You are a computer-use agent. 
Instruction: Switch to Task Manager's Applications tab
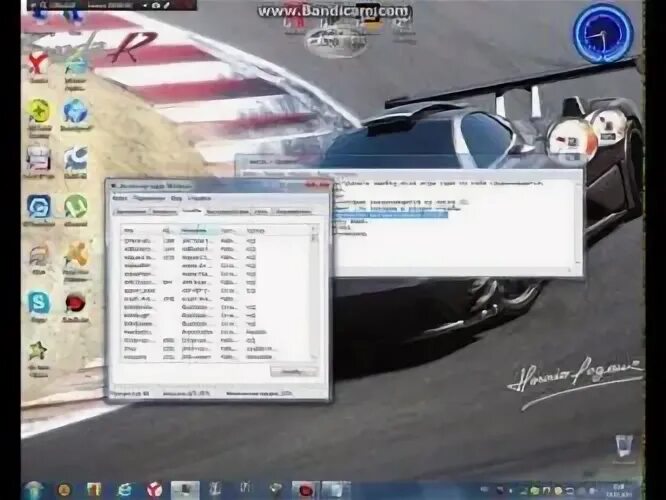click(x=131, y=211)
